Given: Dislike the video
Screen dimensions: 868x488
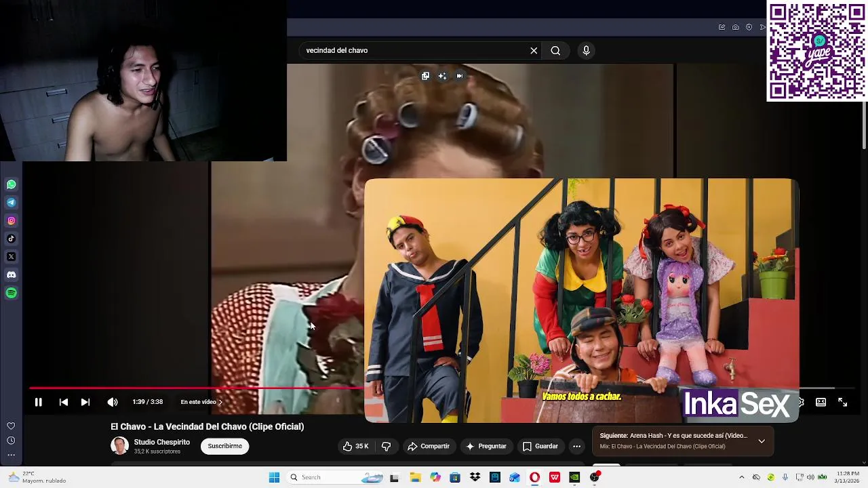Looking at the screenshot, I should coord(386,446).
